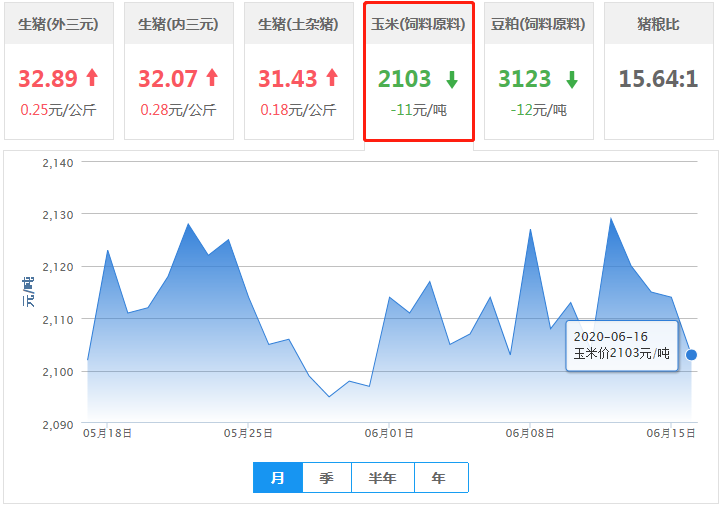Click the red up arrow beside 32.89

click(x=92, y=78)
